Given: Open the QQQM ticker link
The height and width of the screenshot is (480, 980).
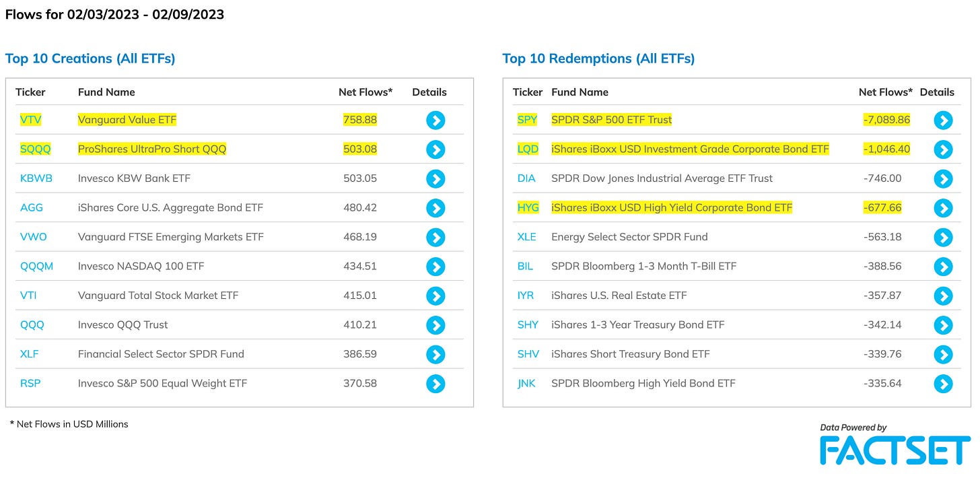Looking at the screenshot, I should click(x=37, y=266).
